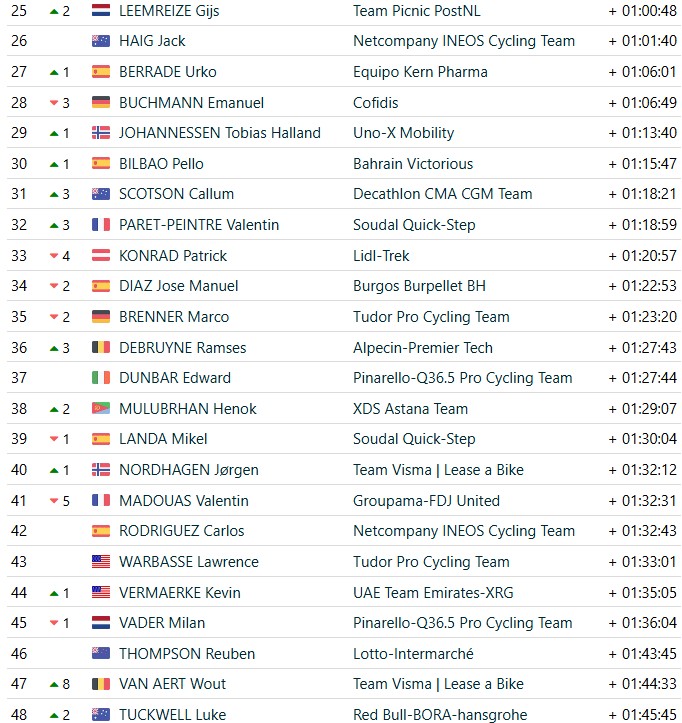
Task: Open rider SCOTSON Callum
Action: tap(176, 194)
